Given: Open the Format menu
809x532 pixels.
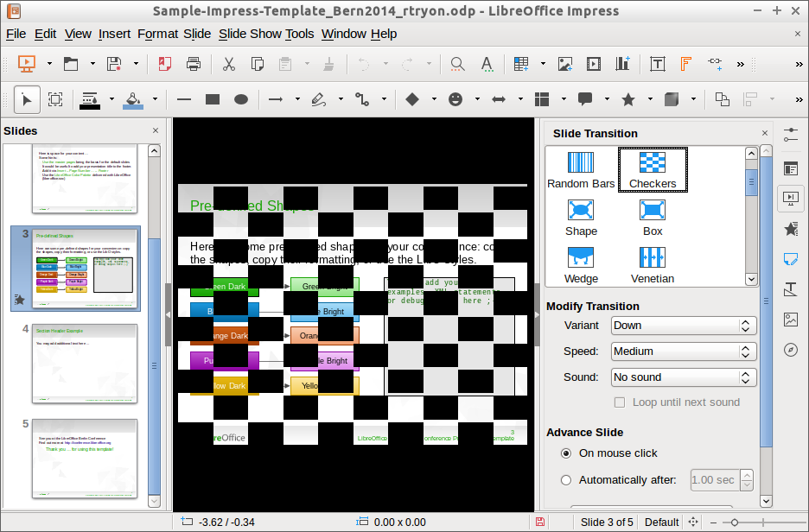Looking at the screenshot, I should click(x=157, y=34).
